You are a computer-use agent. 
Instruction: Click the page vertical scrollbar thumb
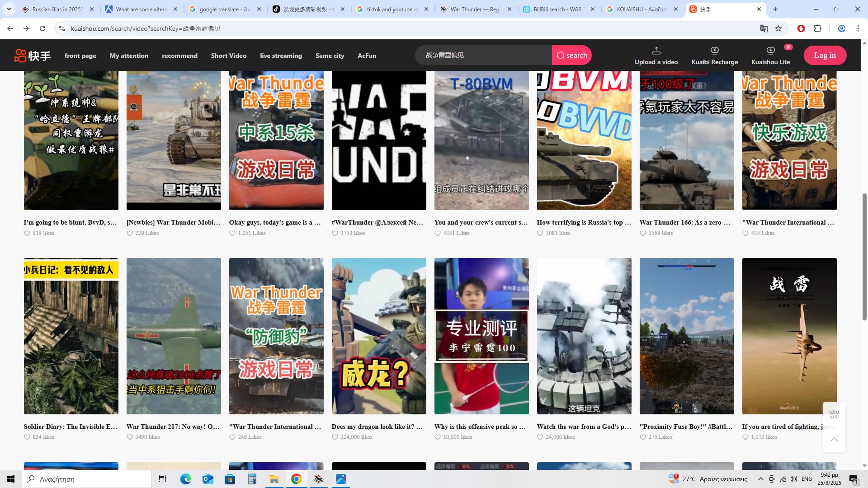864,257
